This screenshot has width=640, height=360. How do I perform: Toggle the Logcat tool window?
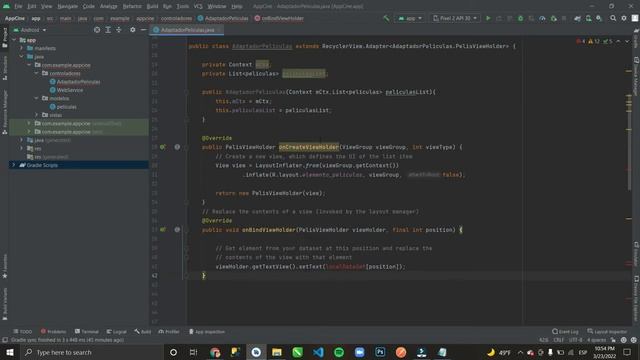pyautogui.click(x=117, y=331)
